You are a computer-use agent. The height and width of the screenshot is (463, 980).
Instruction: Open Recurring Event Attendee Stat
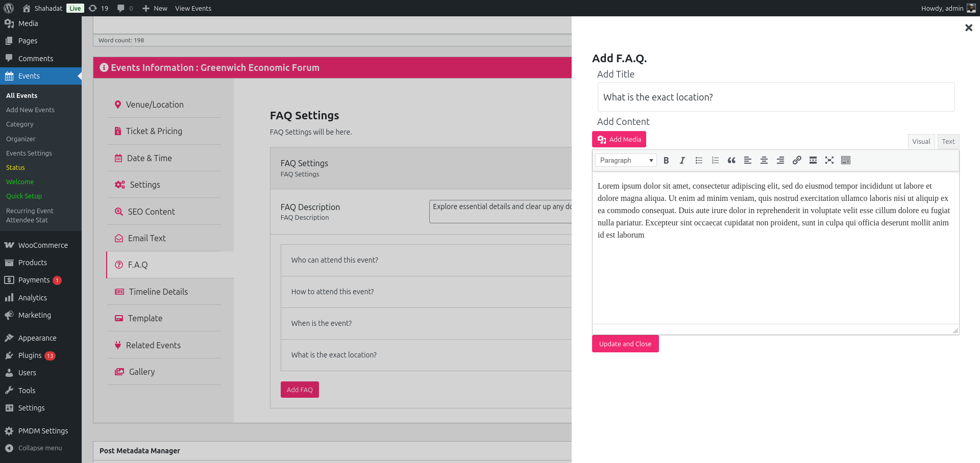tap(30, 215)
